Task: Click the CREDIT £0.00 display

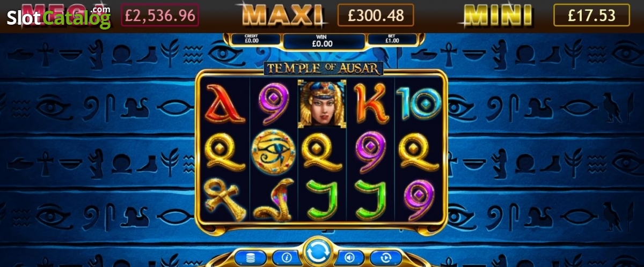Action: pos(252,40)
